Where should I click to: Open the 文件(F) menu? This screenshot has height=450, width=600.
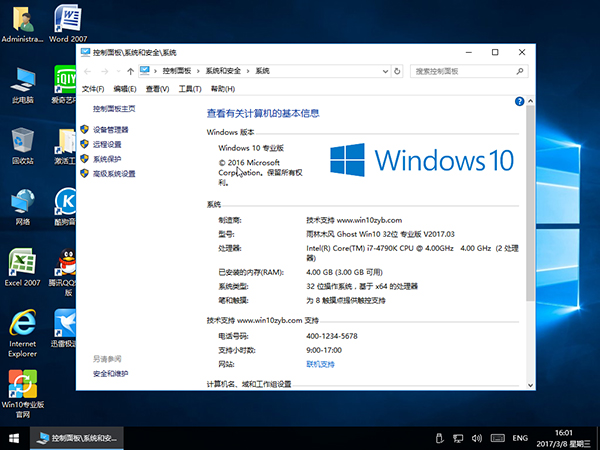[x=92, y=89]
